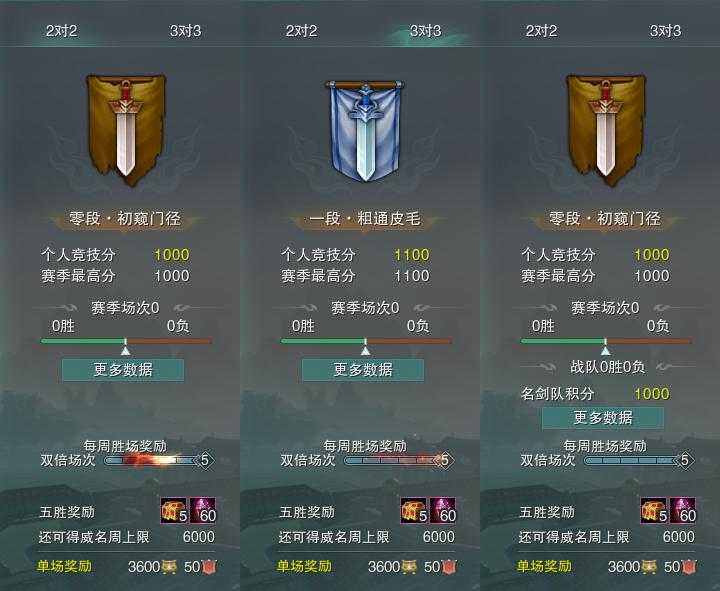Click the purple gem reward icon in middle panel
This screenshot has width=720, height=591.
point(442,511)
